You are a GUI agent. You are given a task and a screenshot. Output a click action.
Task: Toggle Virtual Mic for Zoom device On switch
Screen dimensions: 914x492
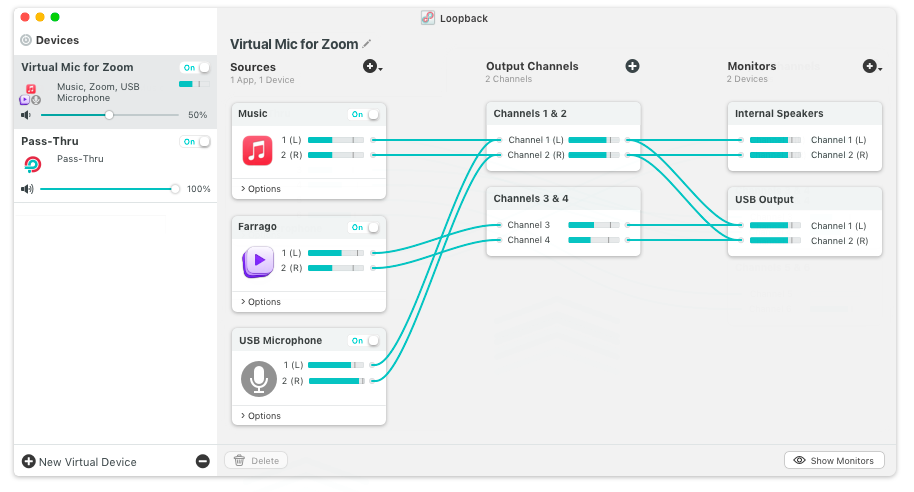(195, 68)
